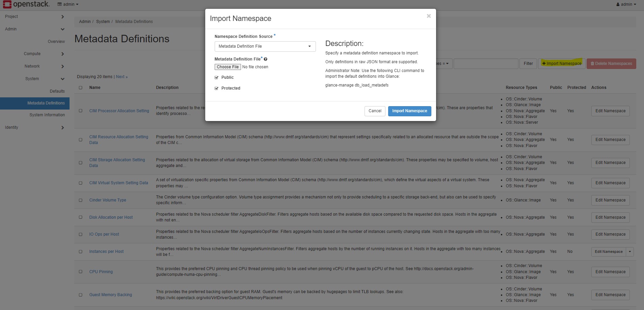Viewport: 644px width, 310px height.
Task: Click Choose File button
Action: pos(228,67)
